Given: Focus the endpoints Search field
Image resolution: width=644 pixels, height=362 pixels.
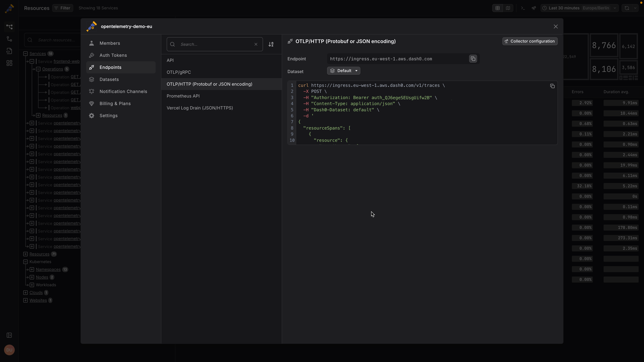Looking at the screenshot, I should pyautogui.click(x=214, y=44).
